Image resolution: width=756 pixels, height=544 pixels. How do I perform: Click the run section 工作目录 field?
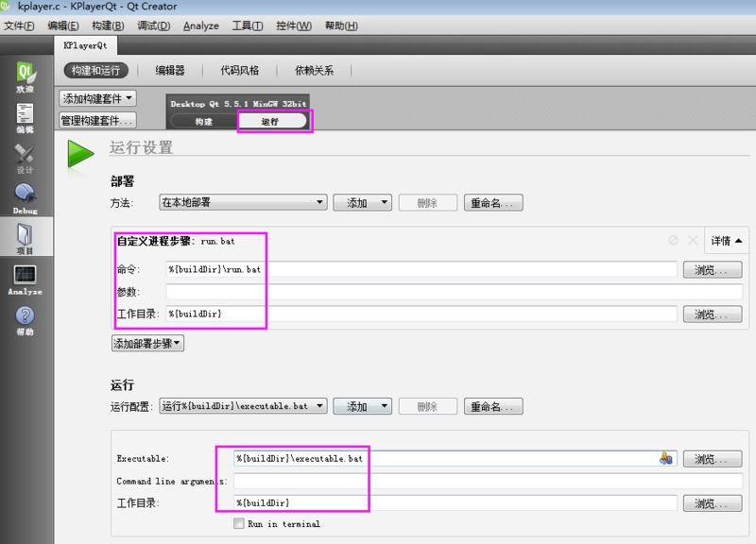click(x=455, y=502)
